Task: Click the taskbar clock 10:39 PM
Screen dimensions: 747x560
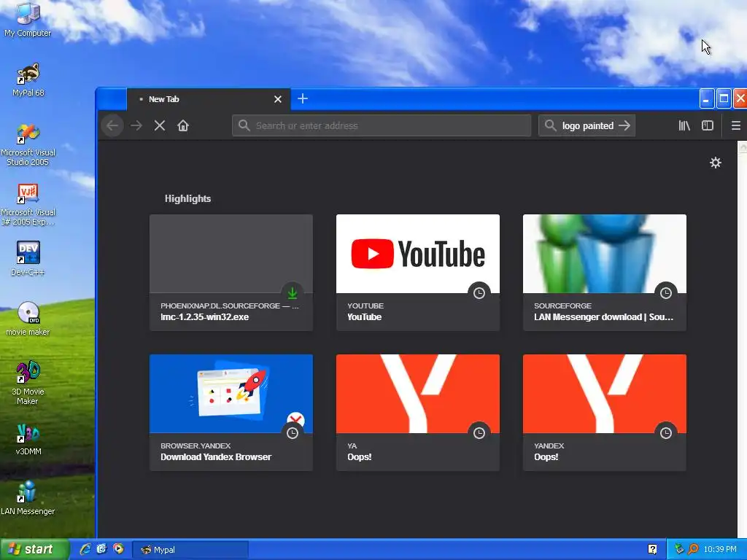Action: coord(720,550)
